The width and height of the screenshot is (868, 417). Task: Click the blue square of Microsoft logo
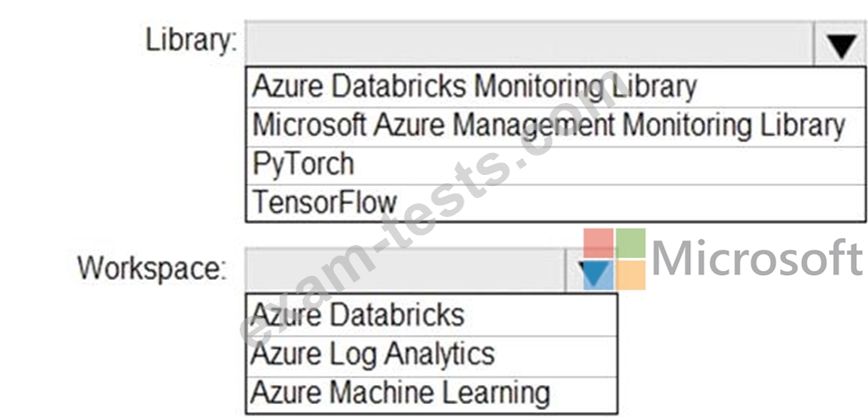598,275
